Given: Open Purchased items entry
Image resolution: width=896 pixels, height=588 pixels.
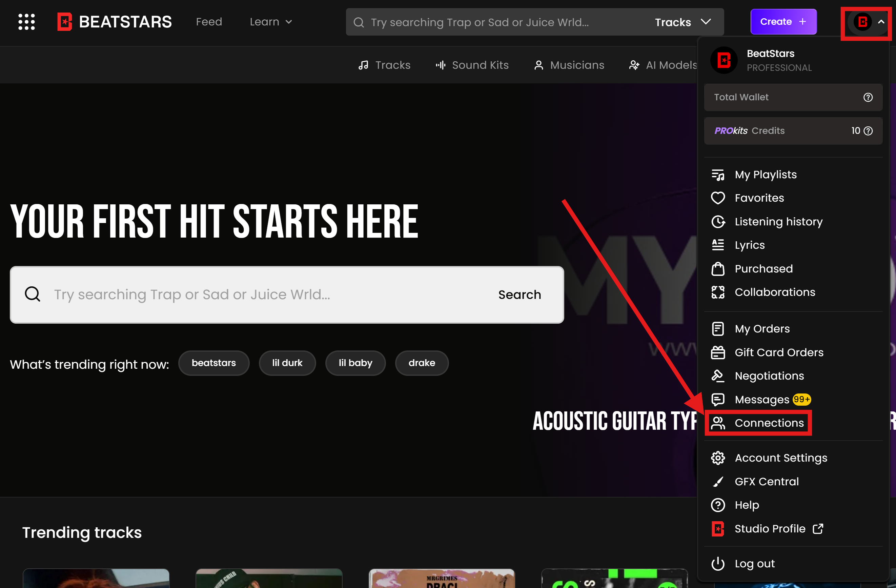Looking at the screenshot, I should 764,269.
